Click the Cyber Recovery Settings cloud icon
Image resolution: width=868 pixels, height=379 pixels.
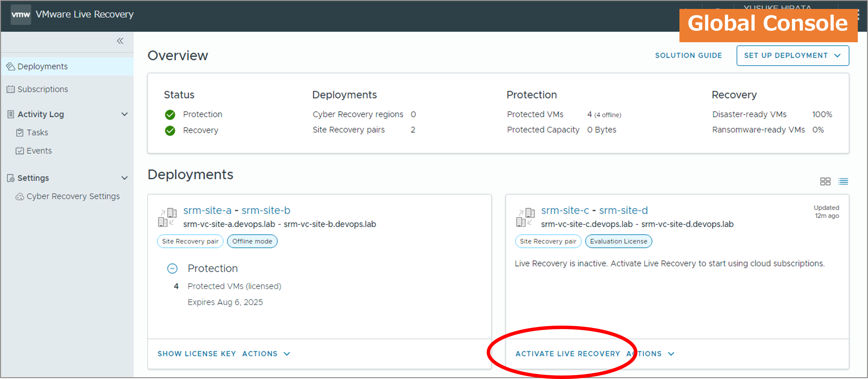[x=20, y=196]
